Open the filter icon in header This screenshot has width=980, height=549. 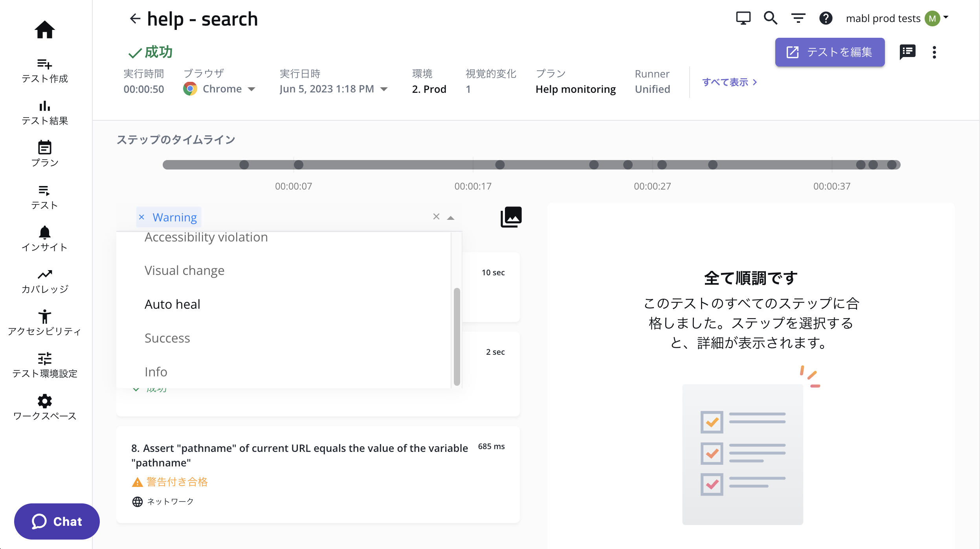798,18
